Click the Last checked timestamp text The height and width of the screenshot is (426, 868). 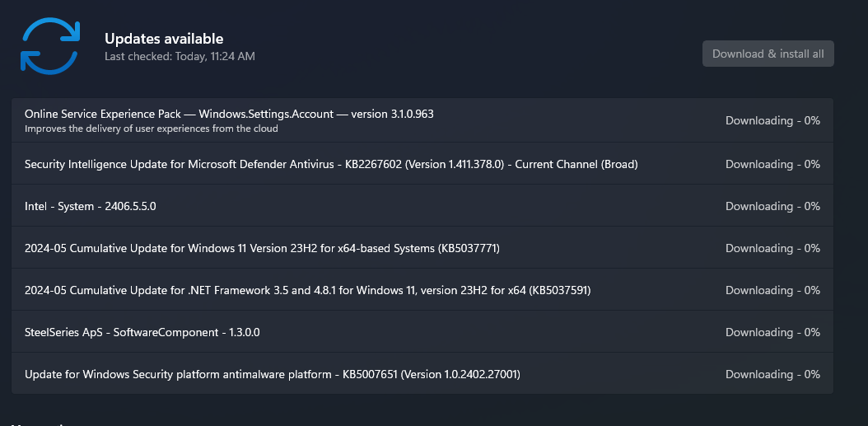[x=180, y=56]
